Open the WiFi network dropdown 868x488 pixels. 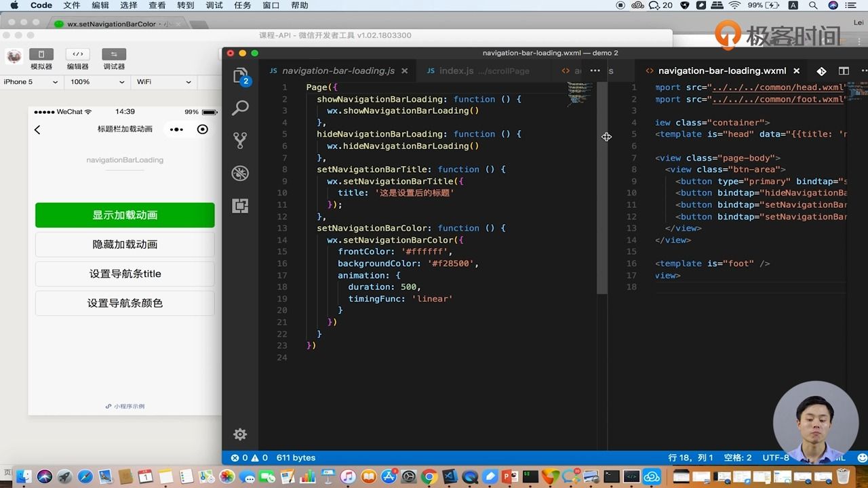[163, 82]
